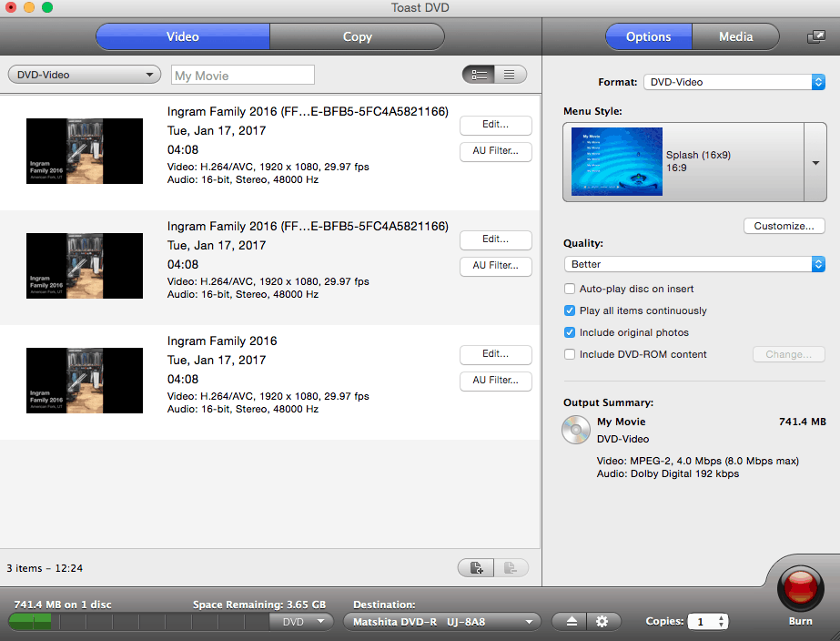
Task: Switch to detailed list view icon
Action: (479, 75)
